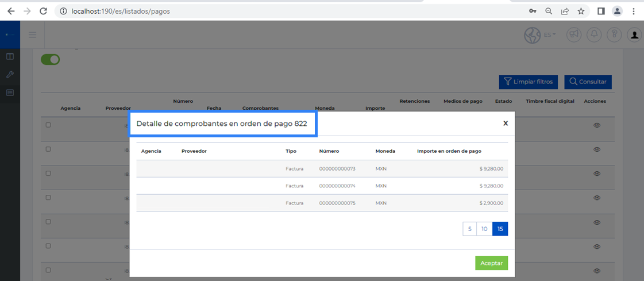
Task: Open the app user profile icon
Action: click(x=634, y=34)
